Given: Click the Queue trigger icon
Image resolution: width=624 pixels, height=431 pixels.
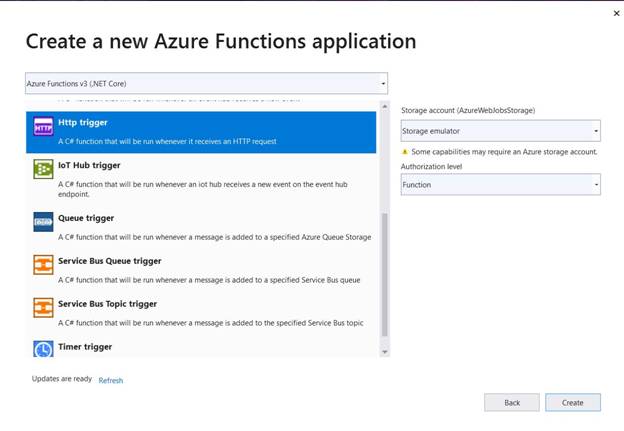Looking at the screenshot, I should pyautogui.click(x=43, y=222).
